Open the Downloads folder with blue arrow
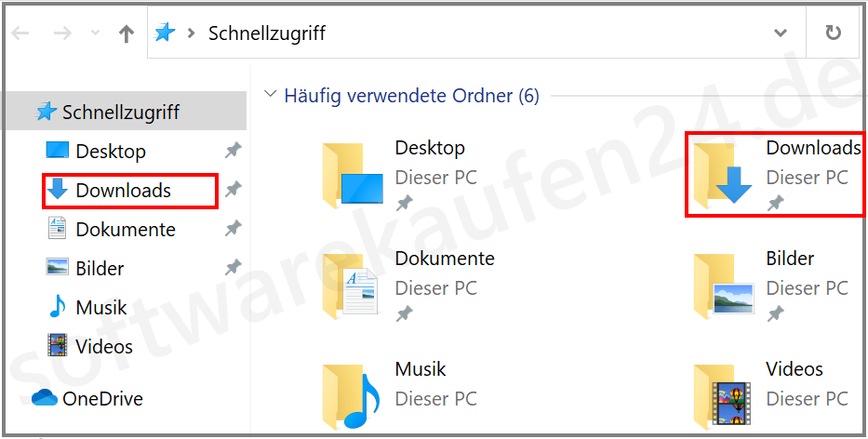 [x=775, y=175]
